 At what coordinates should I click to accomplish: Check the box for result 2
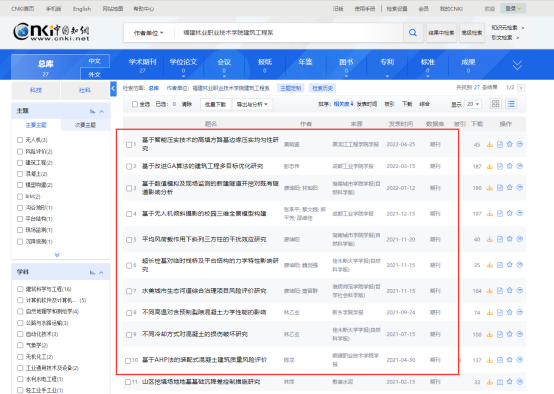[129, 166]
